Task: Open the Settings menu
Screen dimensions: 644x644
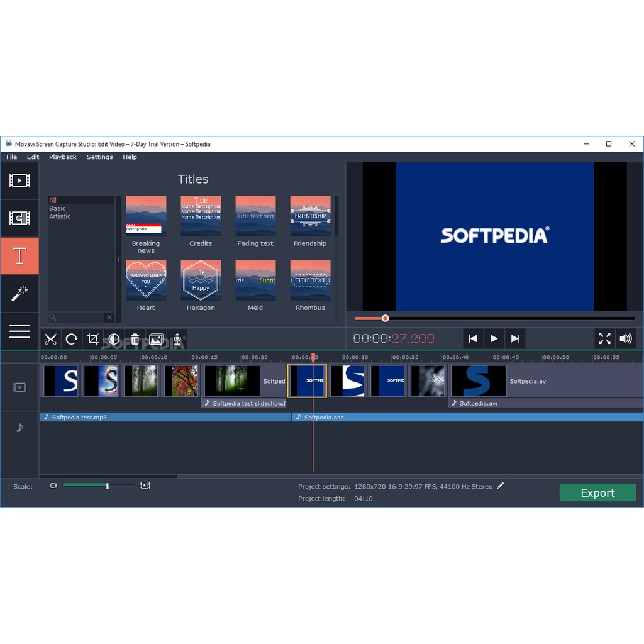Action: 100,157
